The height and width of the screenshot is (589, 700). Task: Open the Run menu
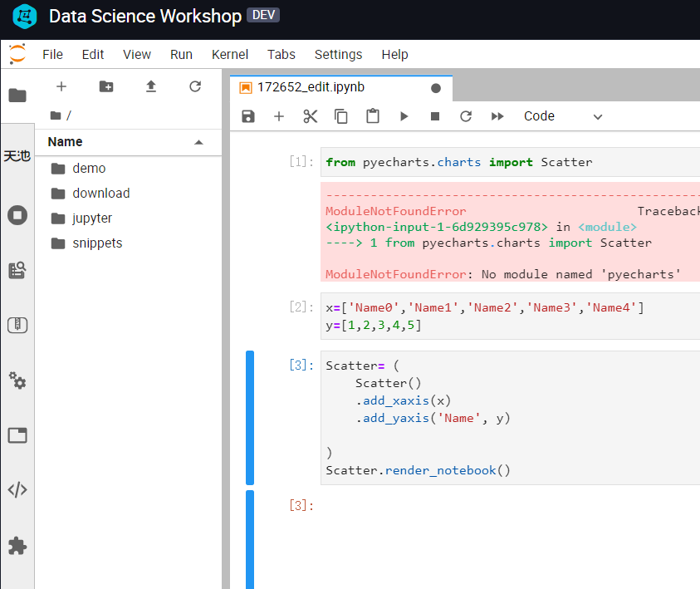click(x=181, y=55)
